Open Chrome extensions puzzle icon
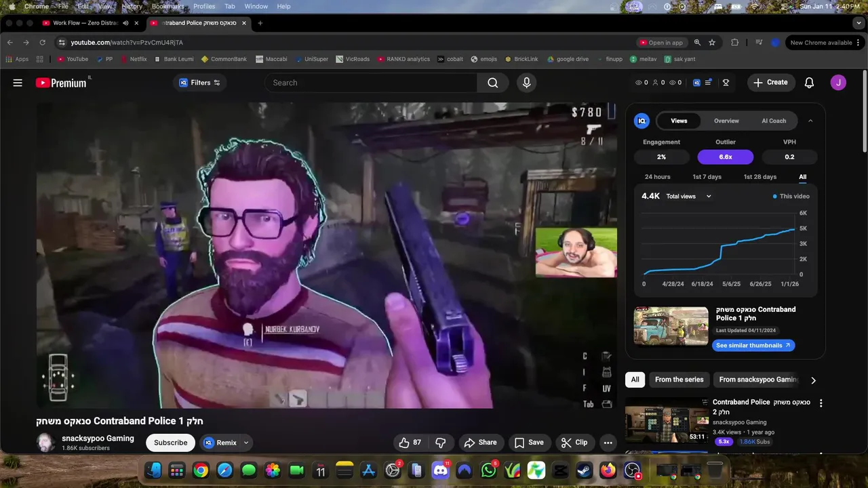Image resolution: width=868 pixels, height=488 pixels. [x=734, y=43]
